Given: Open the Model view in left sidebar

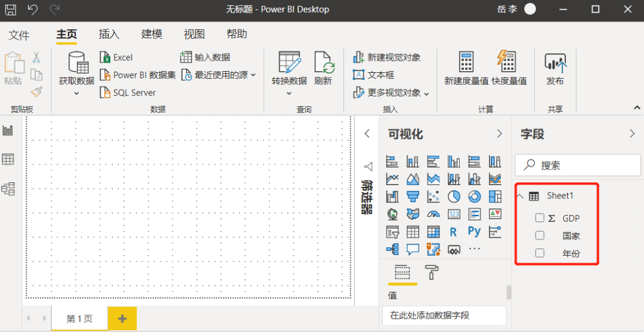Looking at the screenshot, I should pos(8,189).
